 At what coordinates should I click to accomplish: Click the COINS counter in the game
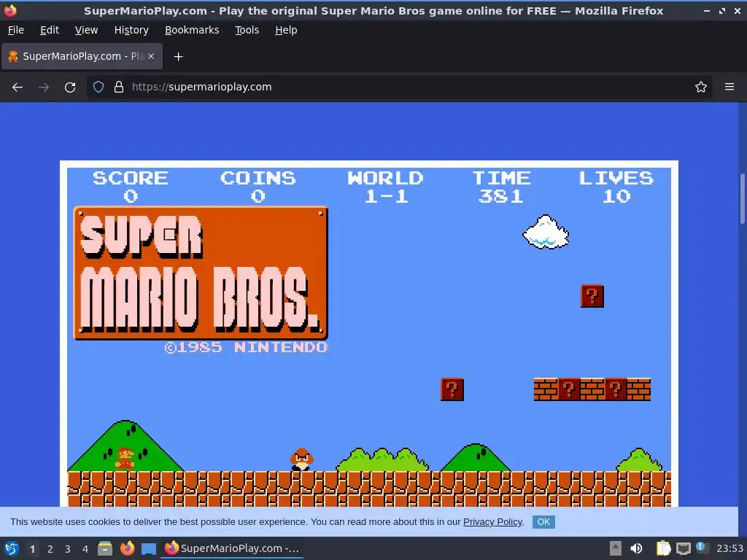click(x=258, y=187)
